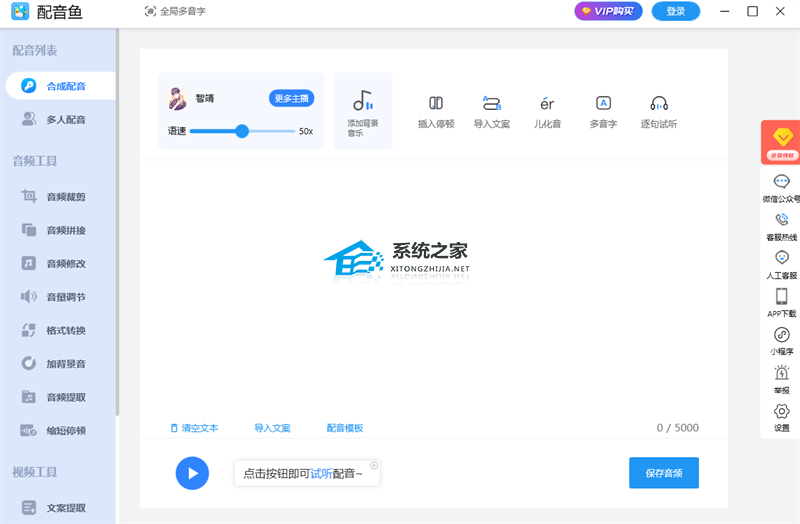Click the 添加背景音乐 music note icon
This screenshot has height=524, width=800.
click(363, 101)
